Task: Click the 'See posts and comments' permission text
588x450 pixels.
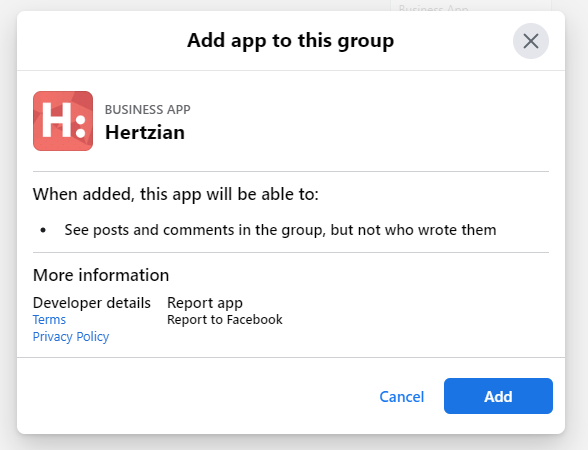Action: tap(280, 230)
